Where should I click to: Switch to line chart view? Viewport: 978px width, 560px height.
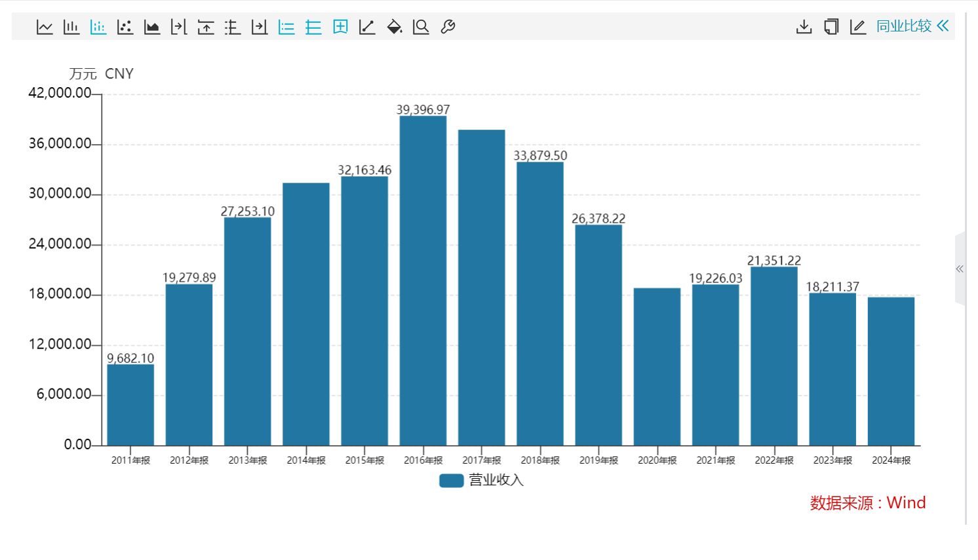[x=45, y=27]
